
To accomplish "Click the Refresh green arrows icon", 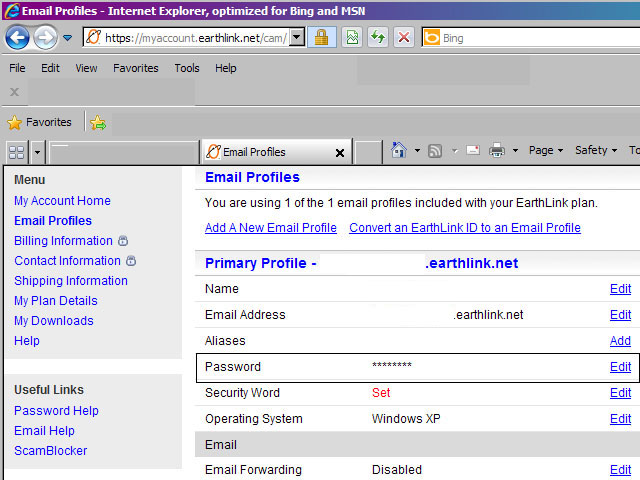I will coord(378,38).
